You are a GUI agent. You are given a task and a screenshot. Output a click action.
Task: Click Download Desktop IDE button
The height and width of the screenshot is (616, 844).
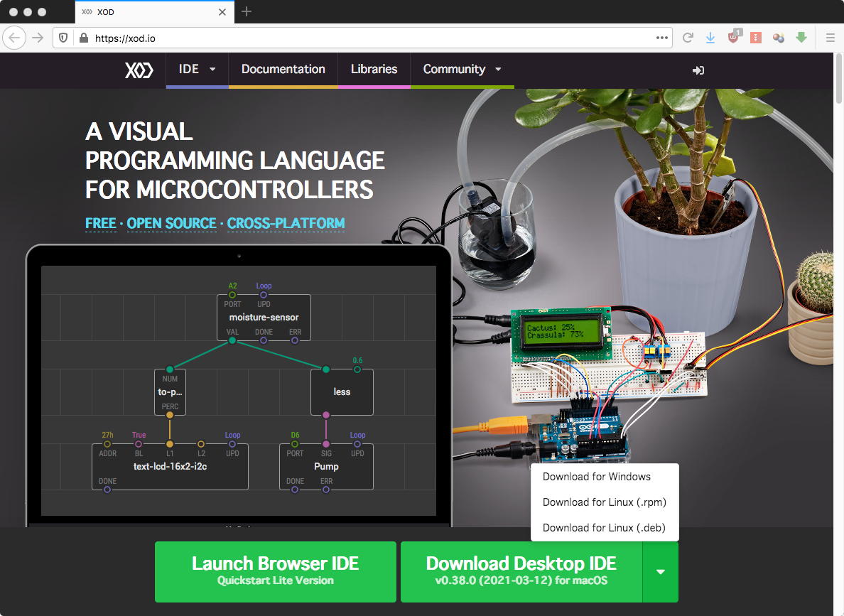point(521,572)
